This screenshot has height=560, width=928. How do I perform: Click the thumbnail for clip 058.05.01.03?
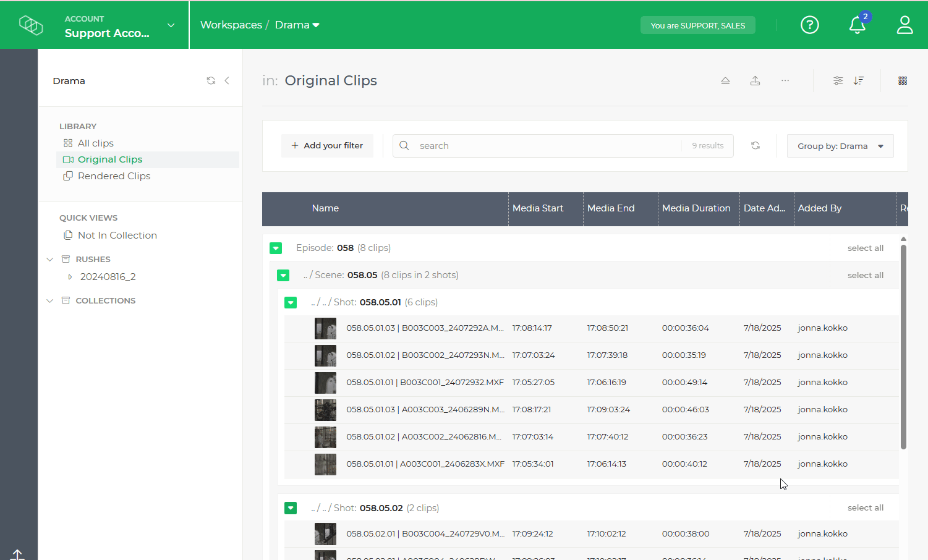click(x=325, y=328)
